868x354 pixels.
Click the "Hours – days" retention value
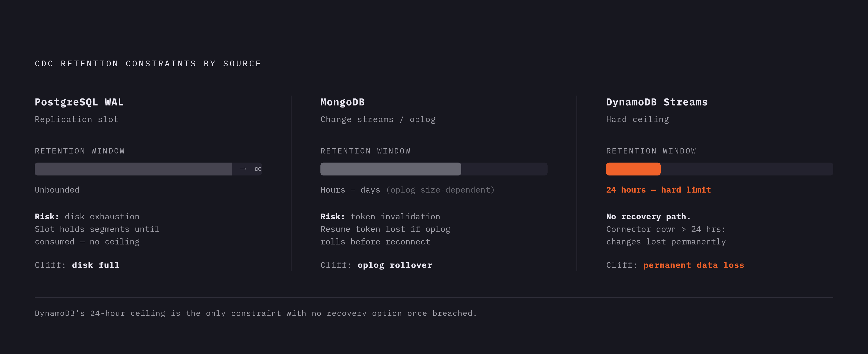click(350, 190)
